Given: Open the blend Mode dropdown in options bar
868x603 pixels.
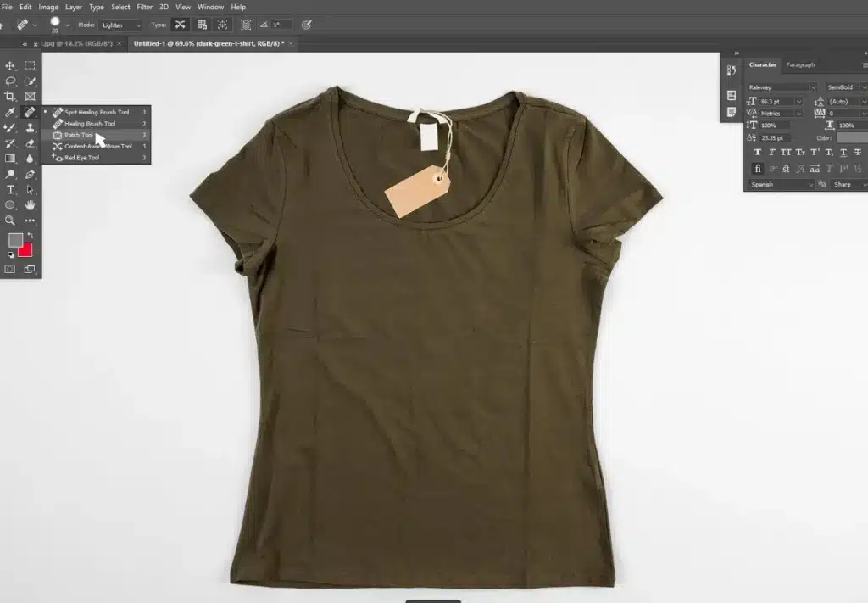Looking at the screenshot, I should pos(119,25).
